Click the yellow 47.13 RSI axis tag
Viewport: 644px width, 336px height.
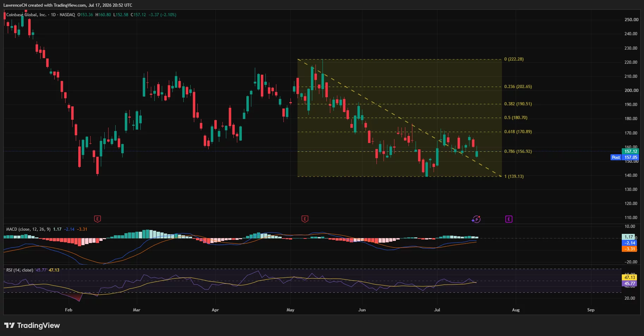tap(629, 278)
